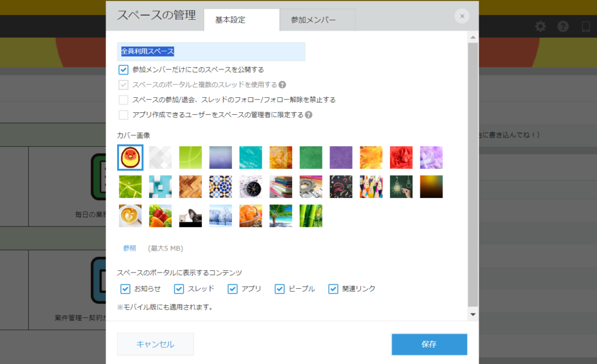Open the settings gear icon in the header

pyautogui.click(x=540, y=26)
